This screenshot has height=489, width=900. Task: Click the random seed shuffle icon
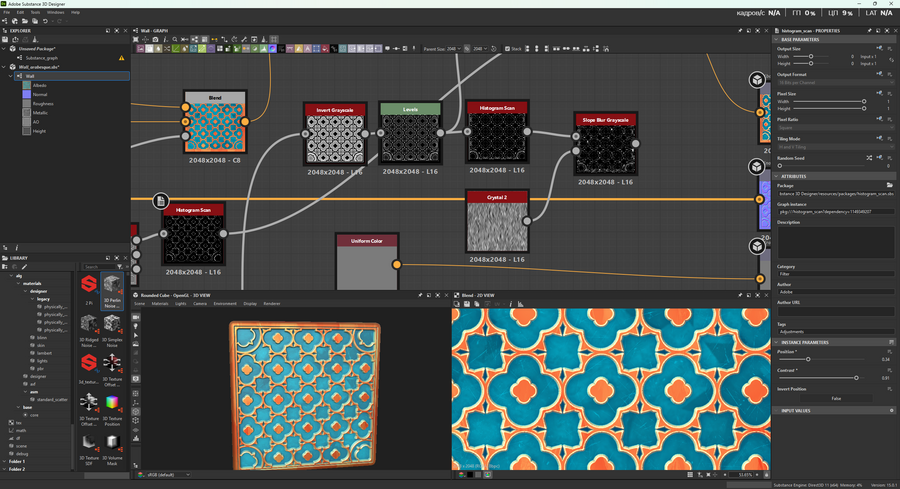click(868, 158)
